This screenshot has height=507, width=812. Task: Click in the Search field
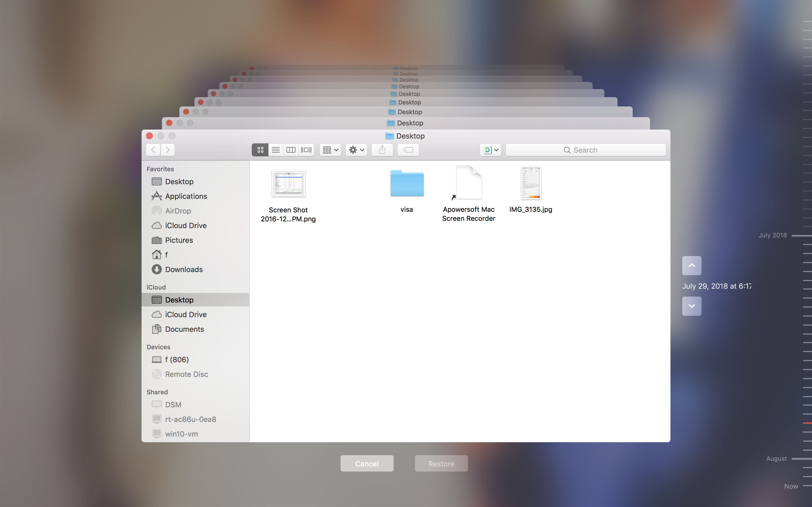pos(586,150)
